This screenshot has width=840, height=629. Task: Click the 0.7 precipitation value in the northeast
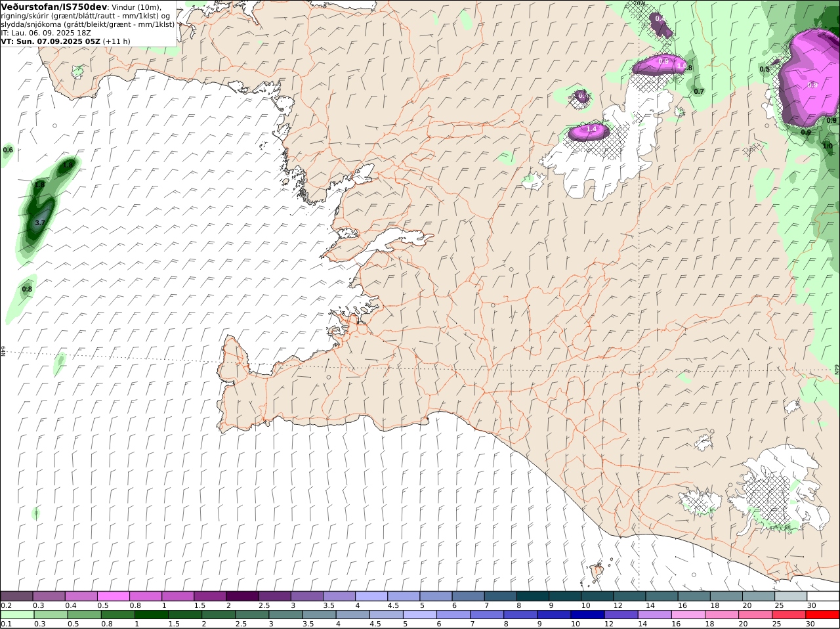(x=699, y=92)
